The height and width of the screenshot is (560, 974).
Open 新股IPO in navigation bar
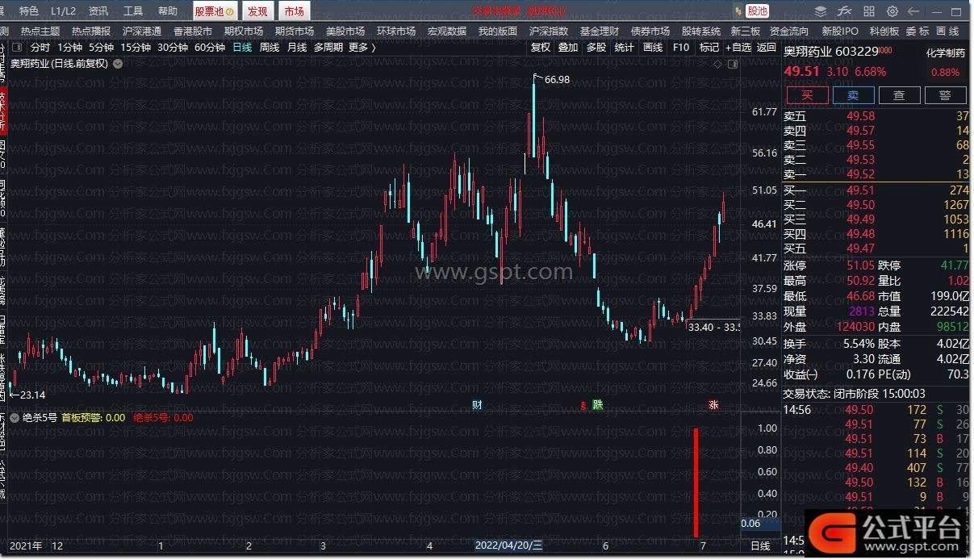840,31
